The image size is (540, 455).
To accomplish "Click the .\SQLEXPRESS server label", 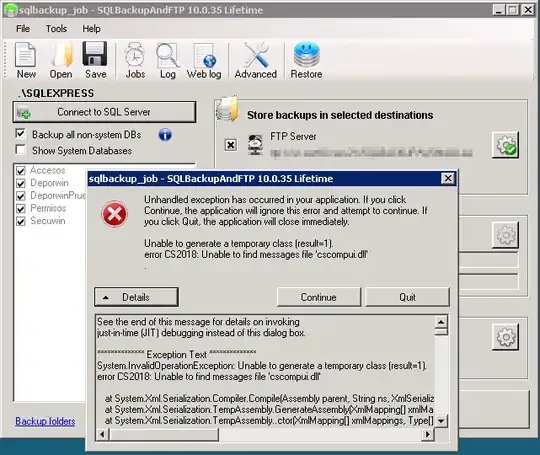I will [x=56, y=93].
